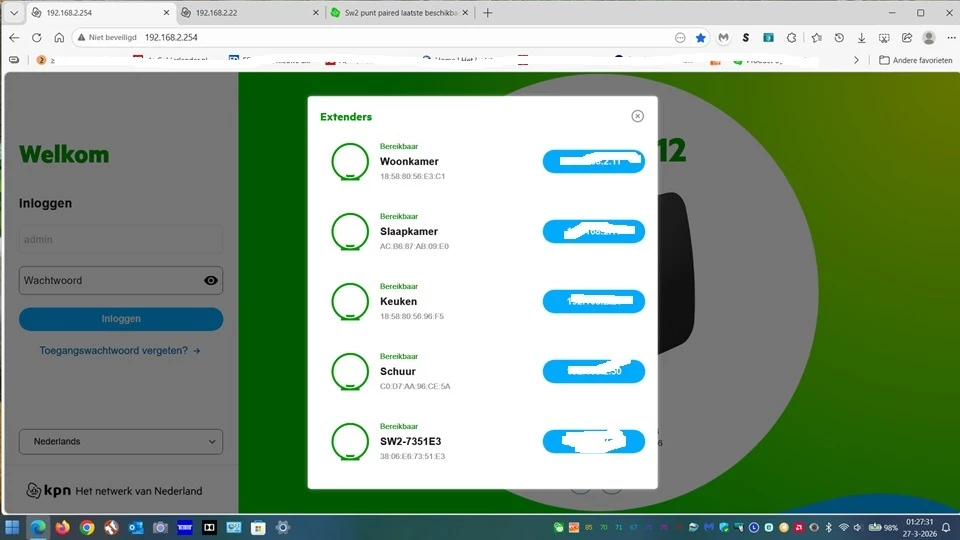Screen dimensions: 960x540
Task: Open the Malwarebytes extension icon
Action: pos(724,38)
